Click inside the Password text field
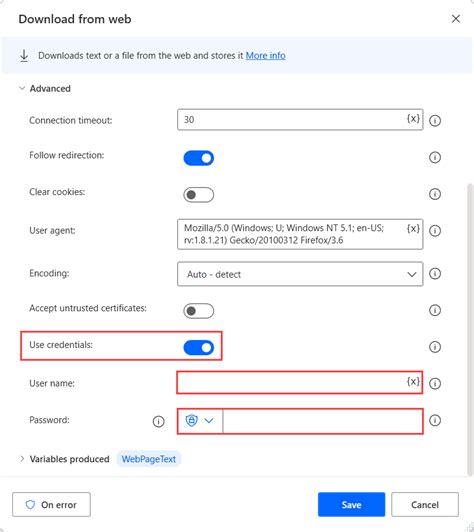474x532 pixels. (323, 421)
